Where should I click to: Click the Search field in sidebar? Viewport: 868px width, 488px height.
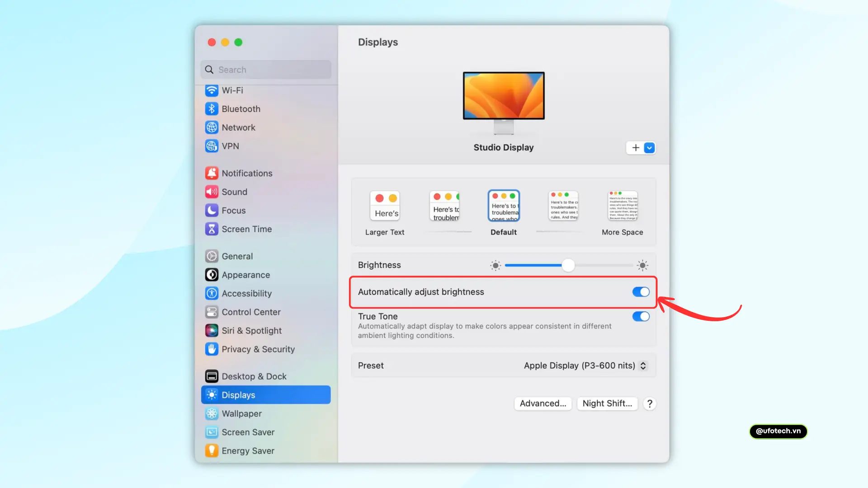pyautogui.click(x=266, y=70)
